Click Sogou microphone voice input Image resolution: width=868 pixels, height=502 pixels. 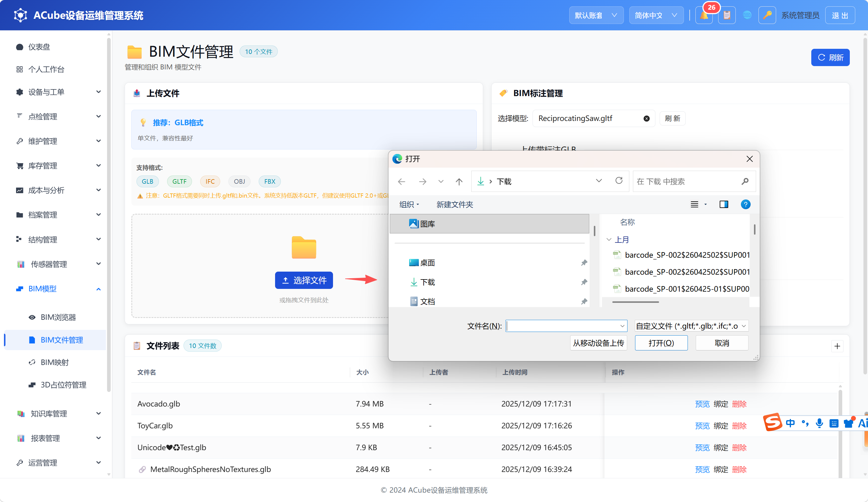click(x=819, y=423)
